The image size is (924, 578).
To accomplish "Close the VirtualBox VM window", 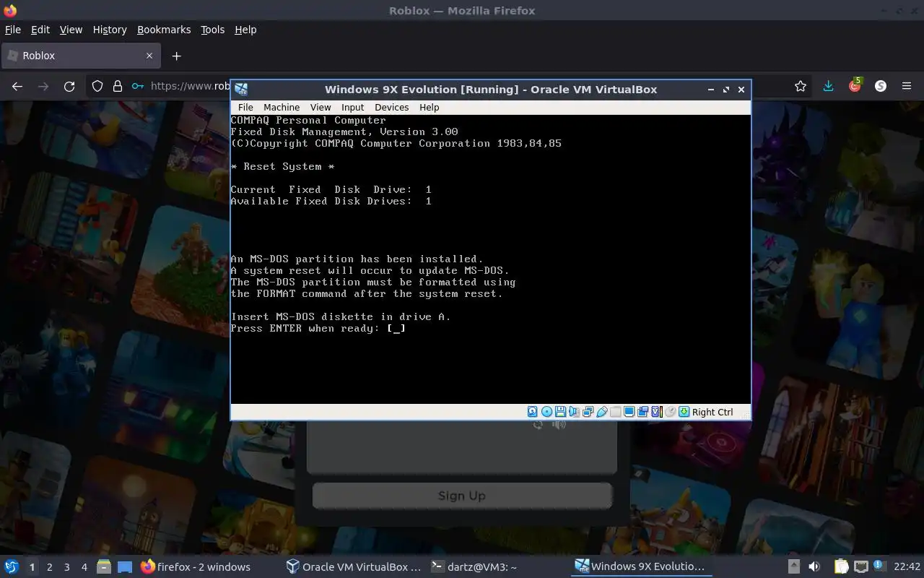I will tap(741, 90).
